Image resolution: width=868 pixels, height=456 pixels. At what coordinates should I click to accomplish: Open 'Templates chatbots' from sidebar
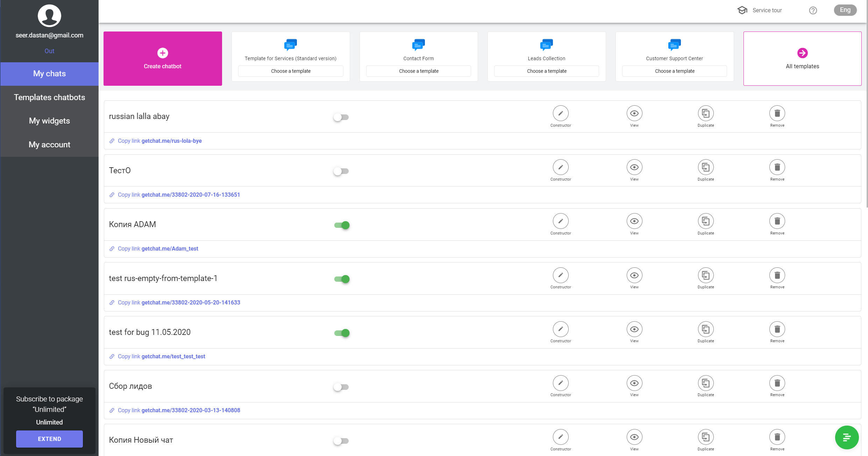[49, 97]
